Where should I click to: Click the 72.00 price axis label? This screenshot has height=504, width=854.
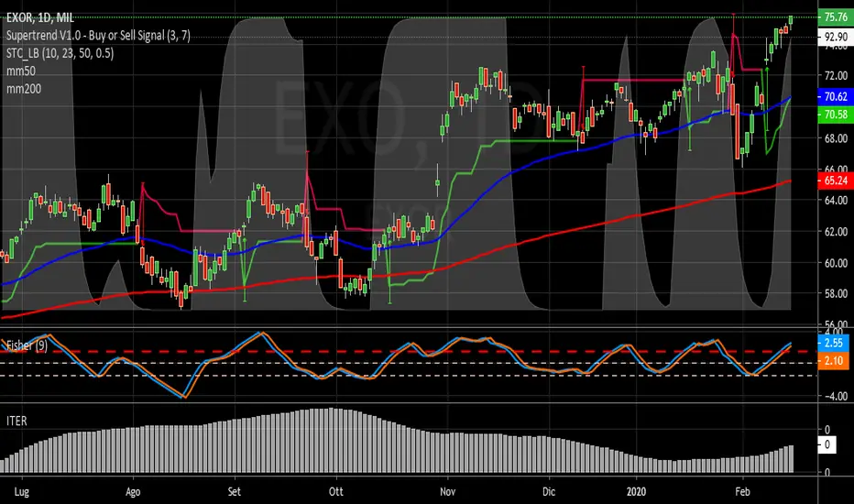click(x=836, y=76)
